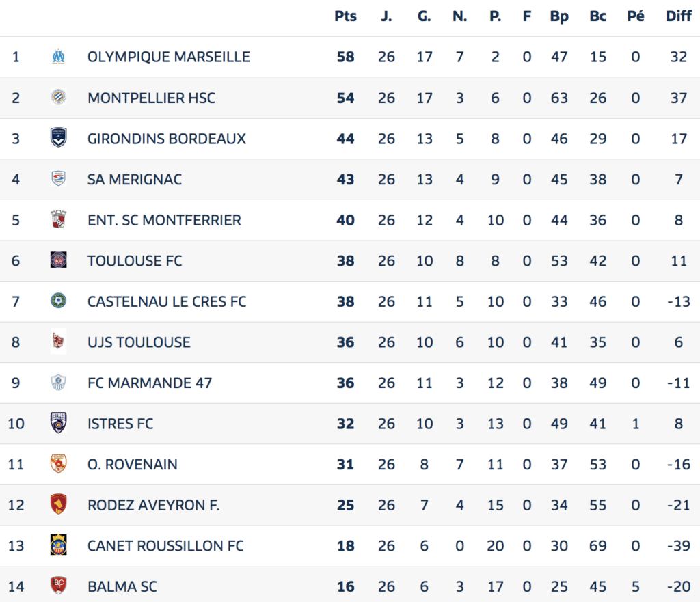Select the Girondins Bordeaux crest icon

tap(59, 137)
